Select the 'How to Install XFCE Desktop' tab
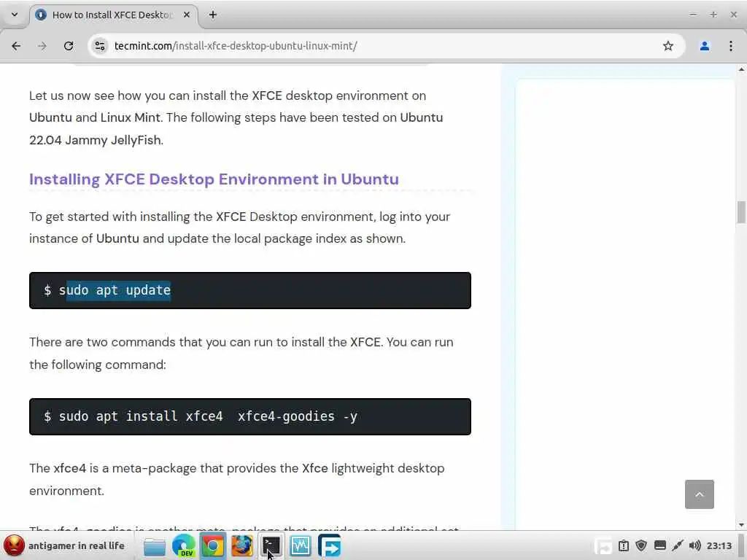The height and width of the screenshot is (560, 747). 113,15
